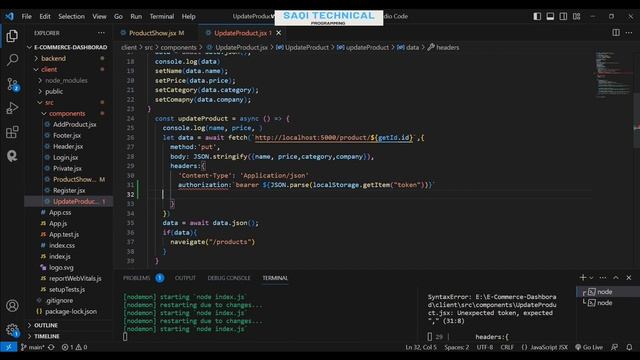640x360 pixels.
Task: Maximize the panel with chevron up
Action: click(616, 278)
